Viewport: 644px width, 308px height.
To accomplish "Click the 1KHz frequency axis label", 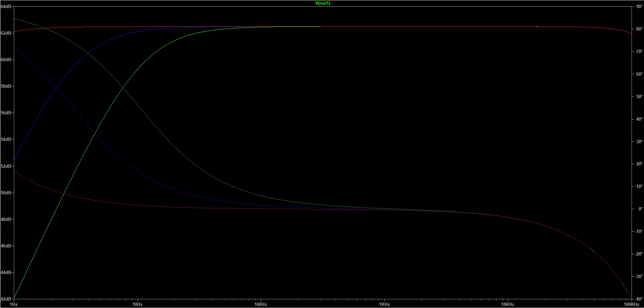I will click(384, 304).
